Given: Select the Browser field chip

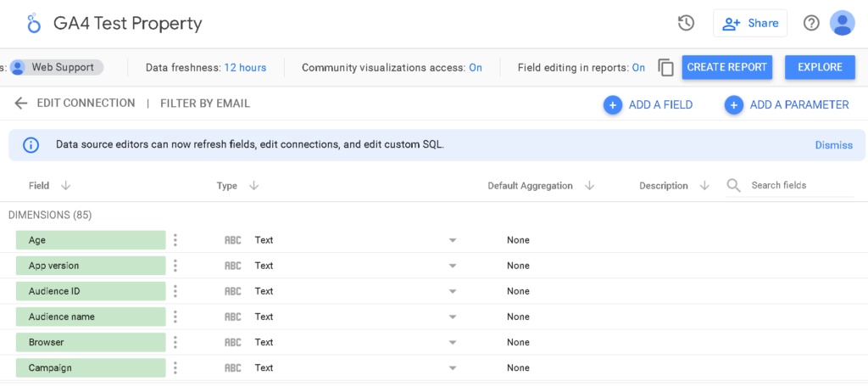Looking at the screenshot, I should coord(91,342).
